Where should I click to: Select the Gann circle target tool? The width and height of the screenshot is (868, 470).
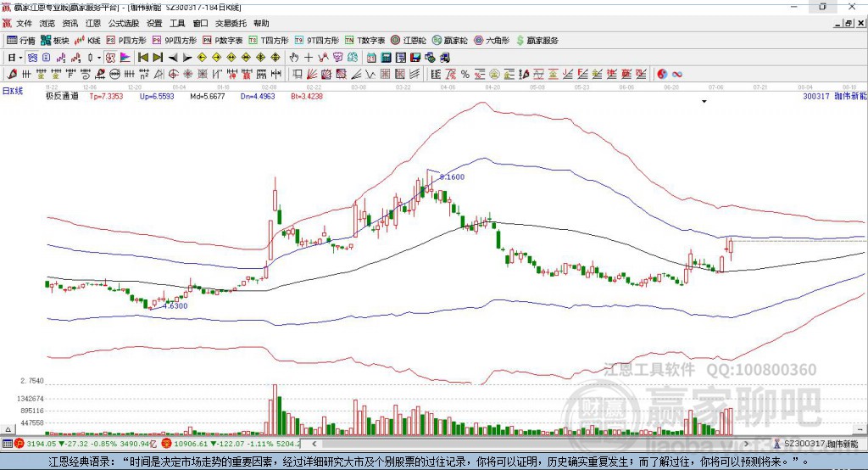(x=173, y=74)
